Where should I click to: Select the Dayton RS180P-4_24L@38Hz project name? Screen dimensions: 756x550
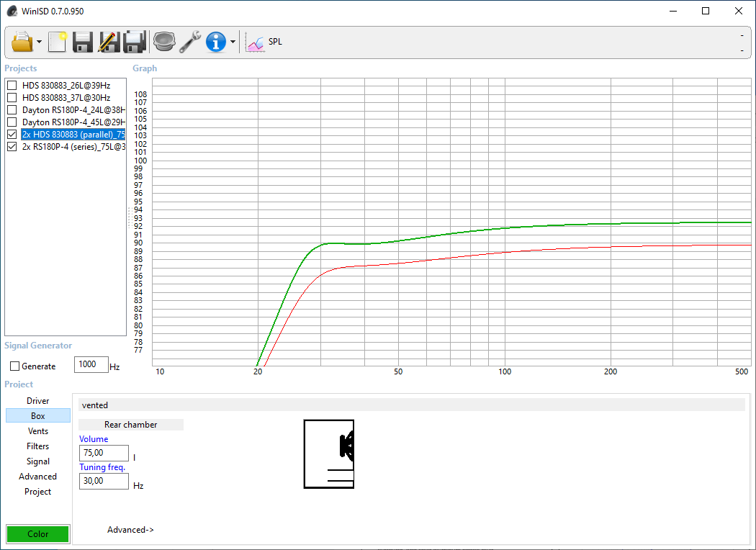pyautogui.click(x=73, y=110)
